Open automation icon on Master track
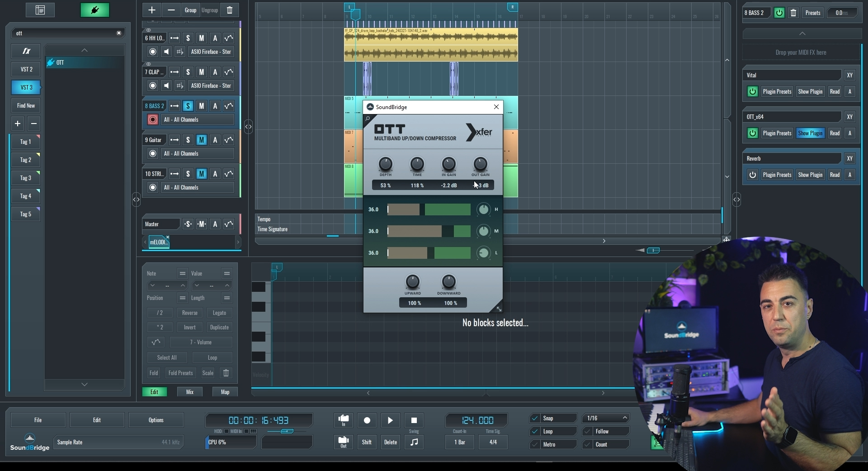This screenshot has height=471, width=868. [229, 224]
